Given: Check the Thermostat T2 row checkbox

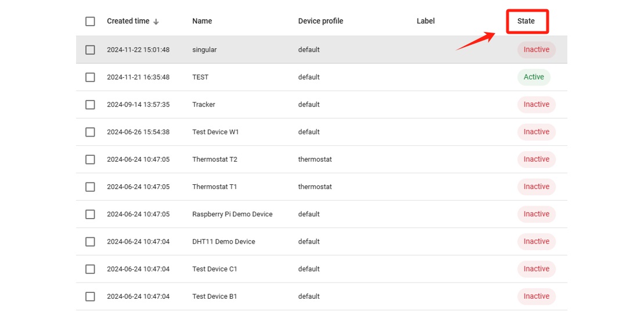Looking at the screenshot, I should pos(90,159).
